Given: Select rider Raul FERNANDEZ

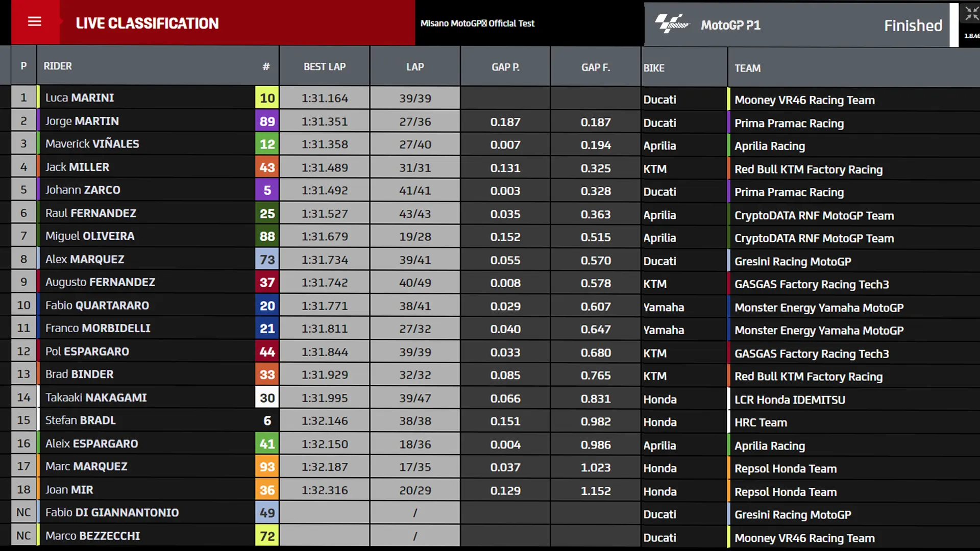Looking at the screenshot, I should pyautogui.click(x=91, y=213).
